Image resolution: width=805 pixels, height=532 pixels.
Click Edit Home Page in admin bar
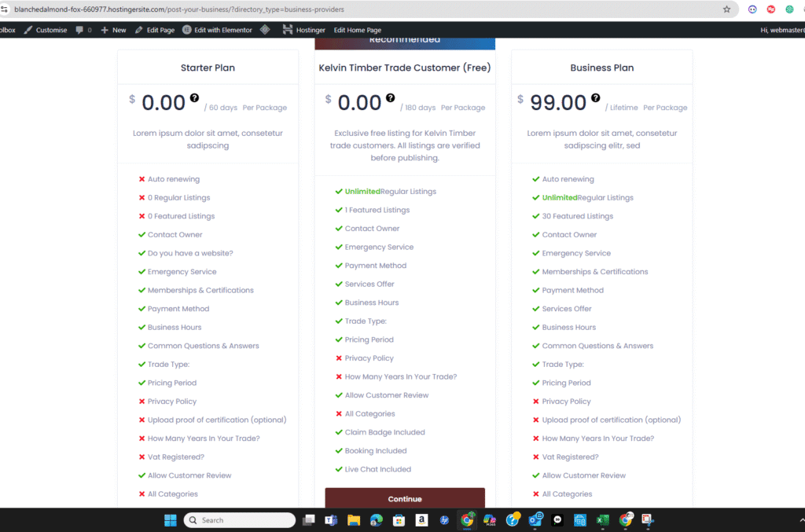358,30
